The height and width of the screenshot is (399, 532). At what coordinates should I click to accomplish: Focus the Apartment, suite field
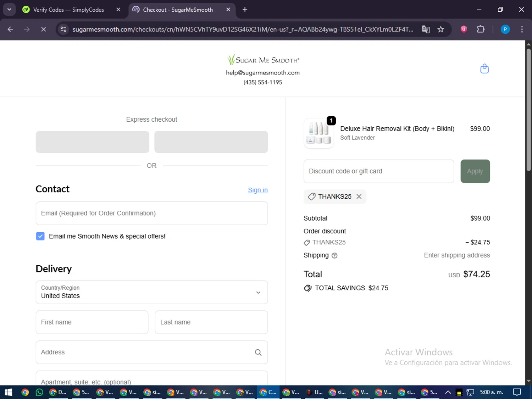tap(152, 378)
